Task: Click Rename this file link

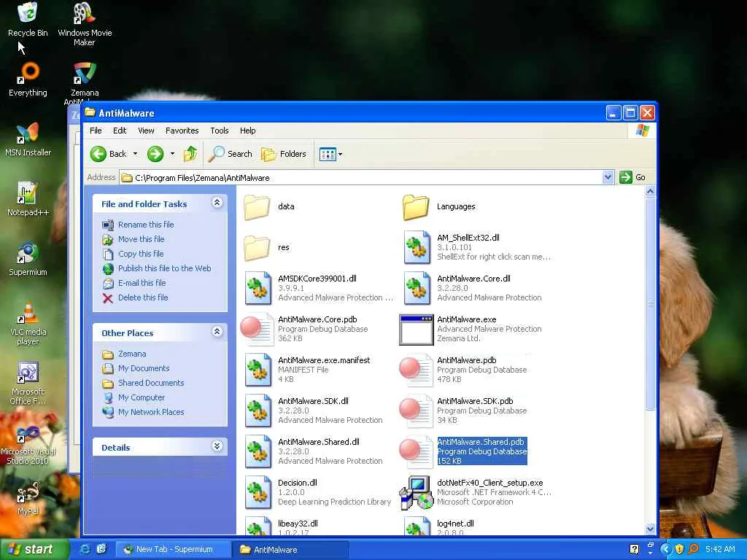Action: click(146, 225)
